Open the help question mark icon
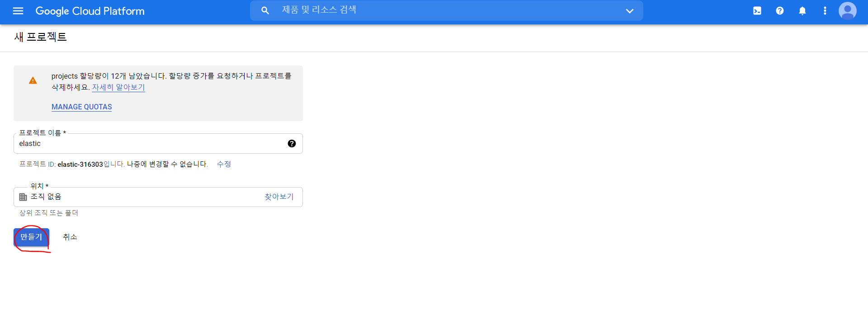The image size is (868, 315). pyautogui.click(x=780, y=11)
